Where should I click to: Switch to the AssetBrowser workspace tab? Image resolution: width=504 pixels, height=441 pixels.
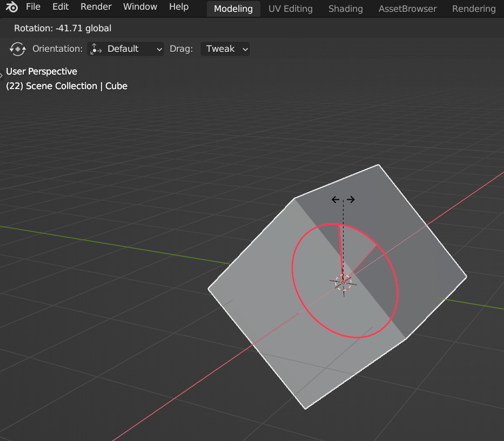(407, 9)
